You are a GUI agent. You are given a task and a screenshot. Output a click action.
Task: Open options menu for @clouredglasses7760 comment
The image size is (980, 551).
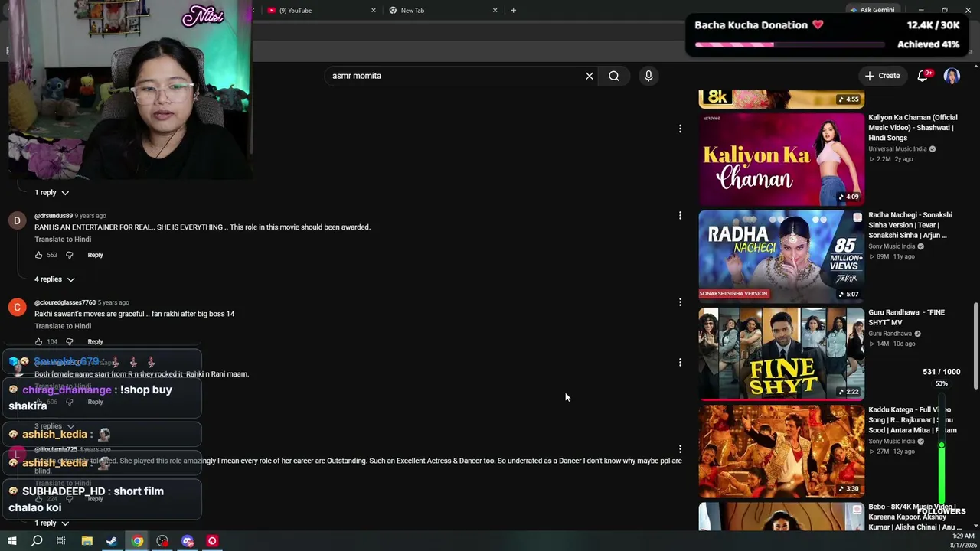(680, 302)
